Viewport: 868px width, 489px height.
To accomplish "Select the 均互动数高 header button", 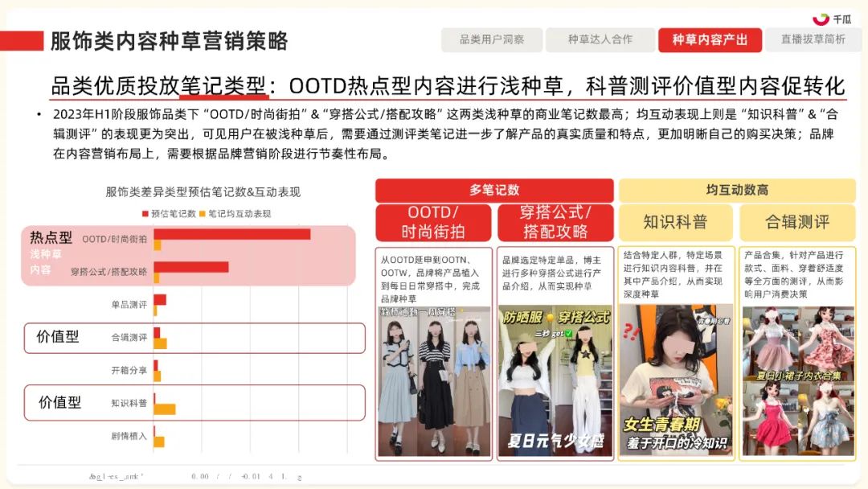I will pos(737,190).
